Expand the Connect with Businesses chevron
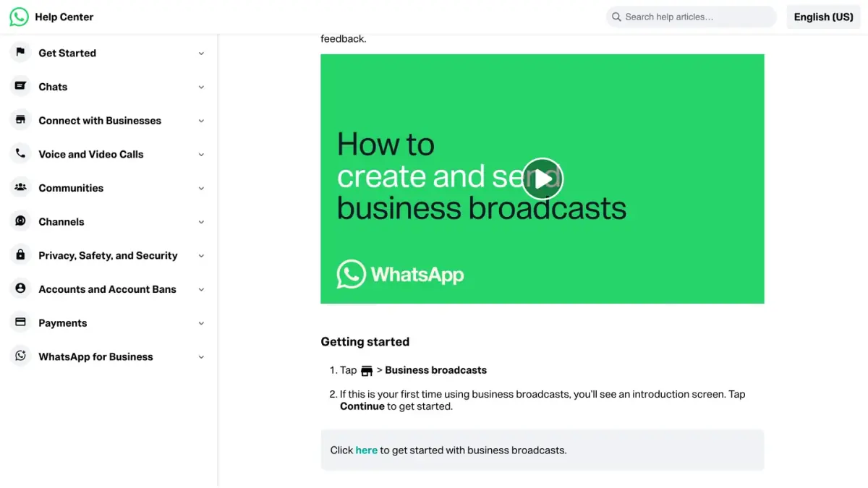This screenshot has height=488, width=868. point(201,121)
